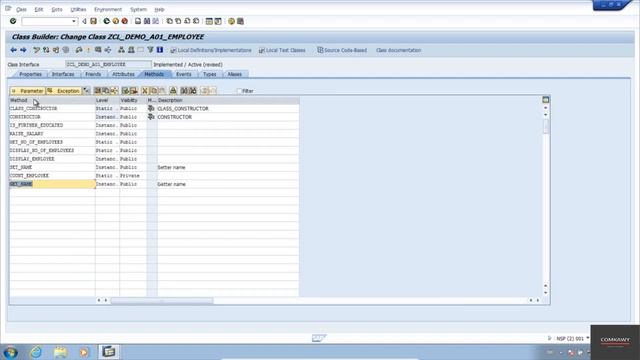Click the Class hierarchy icon

point(121,50)
